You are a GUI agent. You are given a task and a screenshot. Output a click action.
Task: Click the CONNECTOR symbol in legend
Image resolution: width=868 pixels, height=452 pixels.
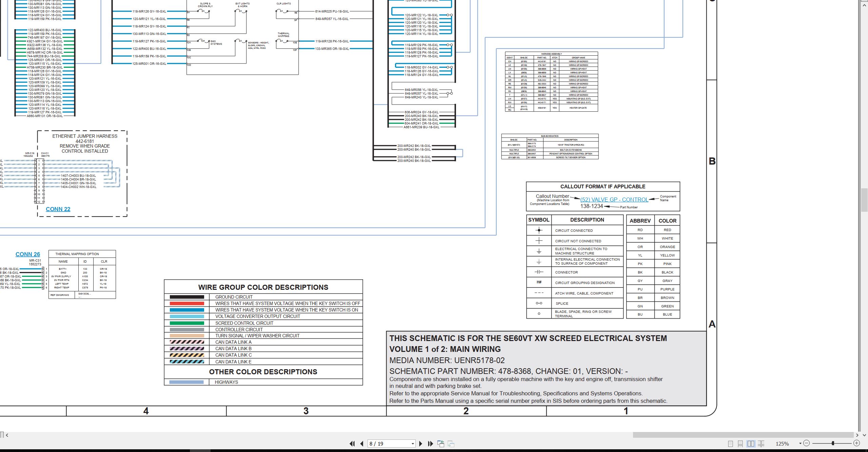(539, 272)
